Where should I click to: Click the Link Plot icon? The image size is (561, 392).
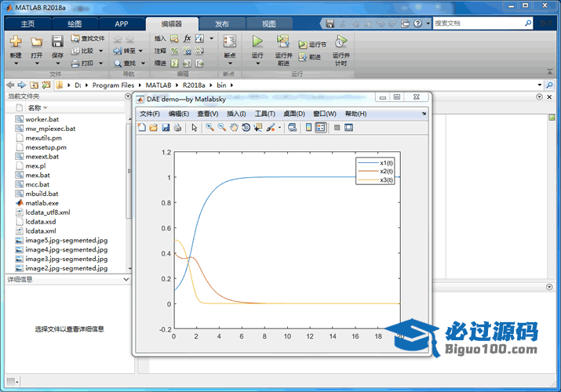coord(293,128)
